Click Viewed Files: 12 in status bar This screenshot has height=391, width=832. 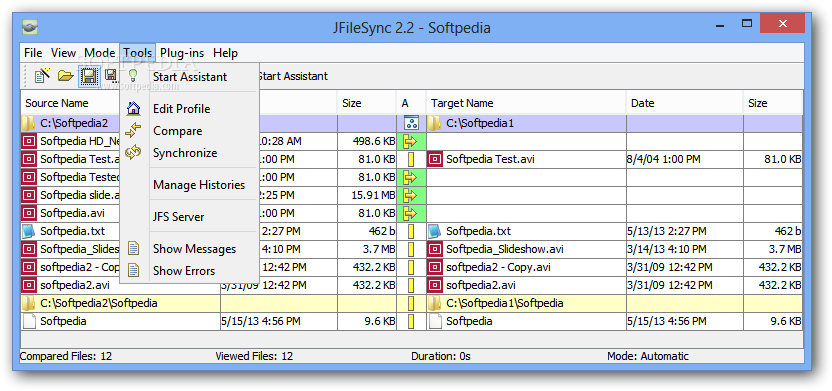pyautogui.click(x=254, y=356)
